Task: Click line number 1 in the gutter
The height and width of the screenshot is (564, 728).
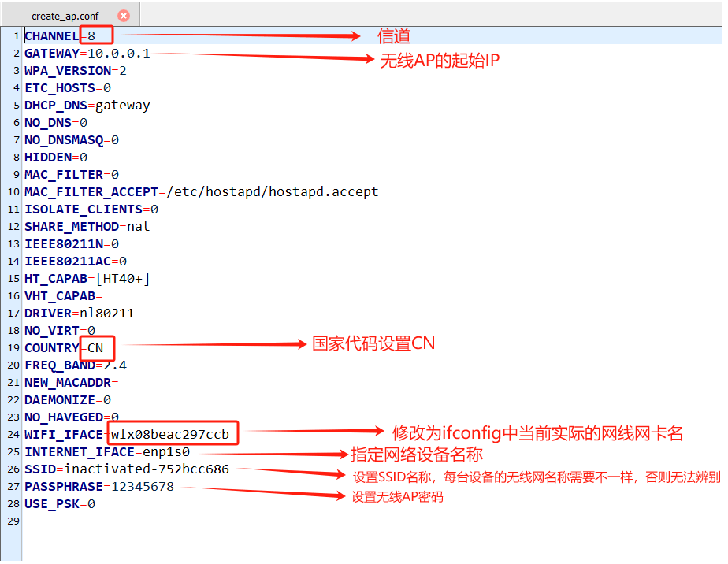Action: point(17,36)
